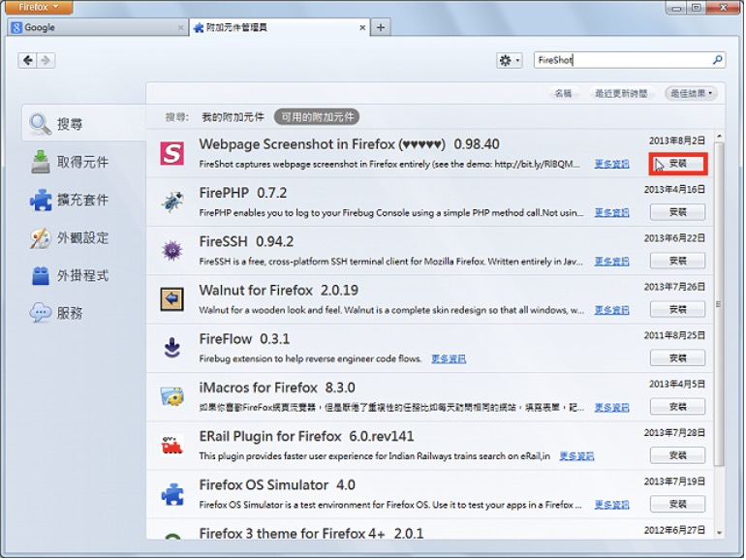
Task: Install the Firefox OS Simulator add-on
Action: pyautogui.click(x=677, y=505)
